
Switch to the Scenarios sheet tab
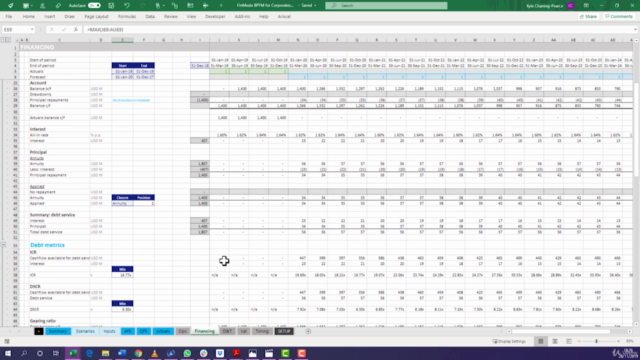[x=85, y=331]
